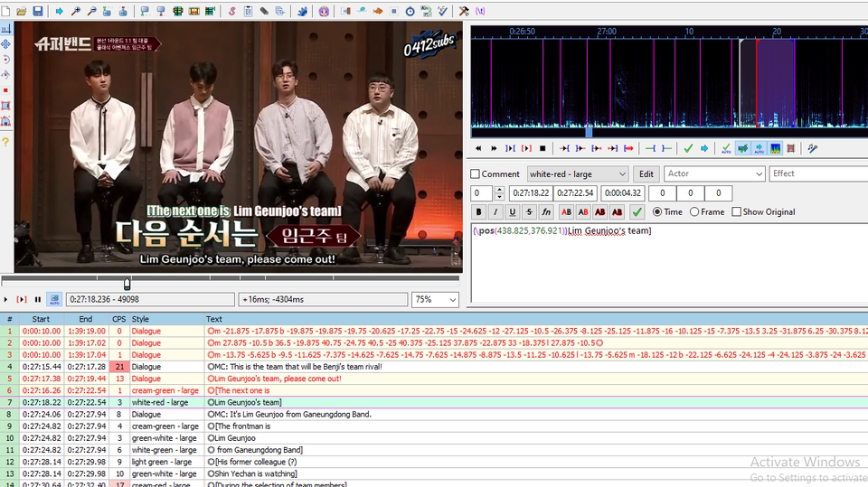
Task: Click the Effect input field
Action: (818, 173)
